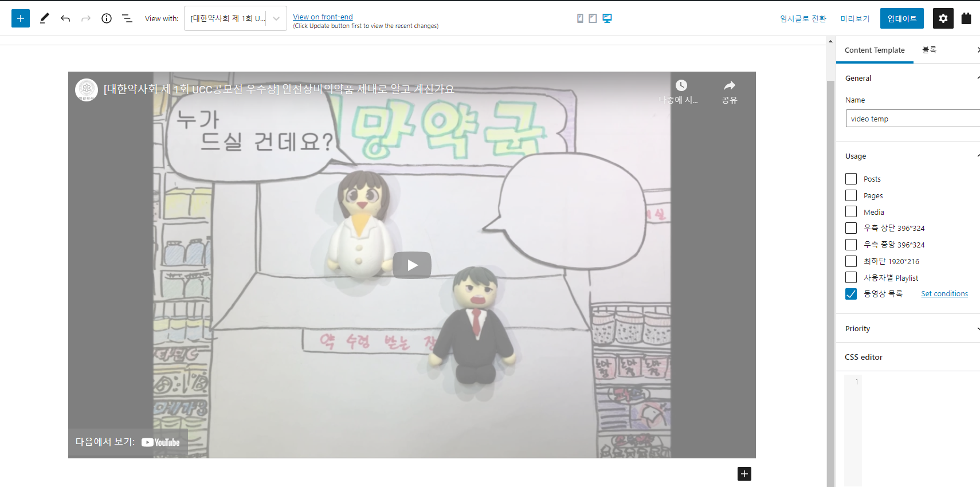Open video on YouTube via logo

pyautogui.click(x=161, y=442)
